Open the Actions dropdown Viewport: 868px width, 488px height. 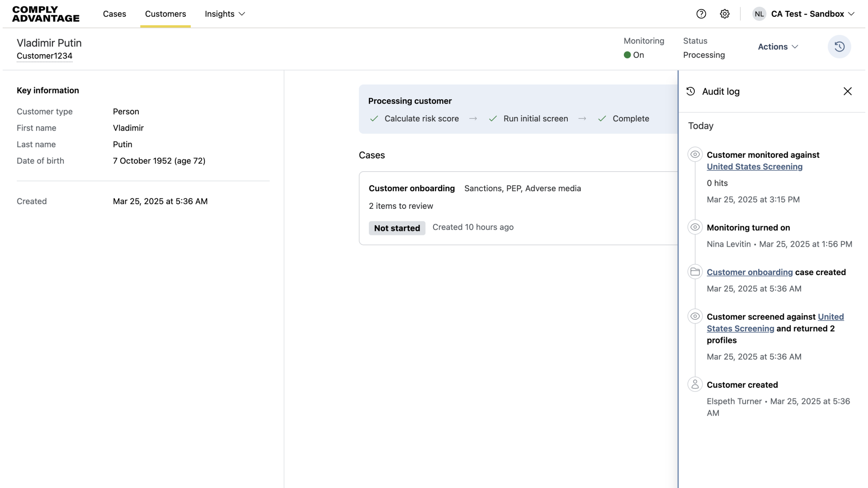778,47
